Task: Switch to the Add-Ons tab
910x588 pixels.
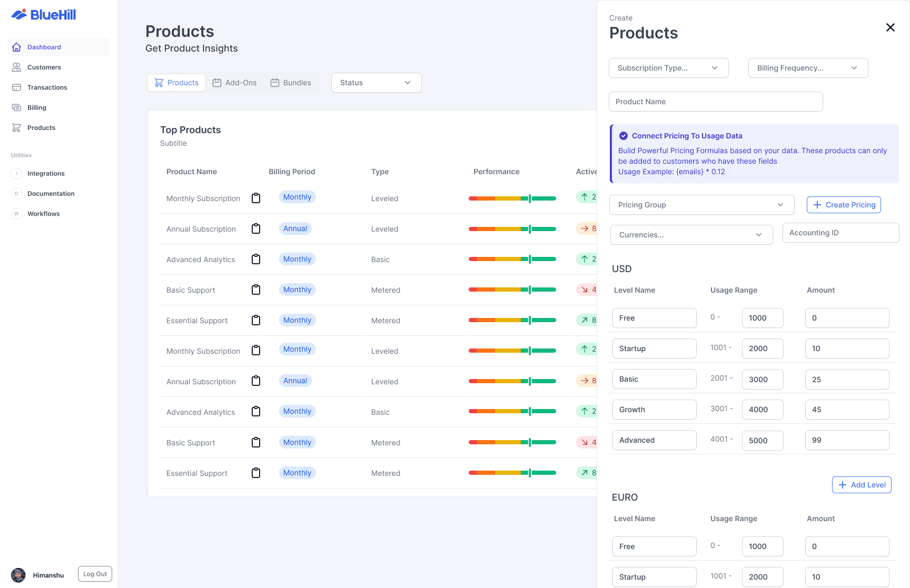Action: [235, 83]
